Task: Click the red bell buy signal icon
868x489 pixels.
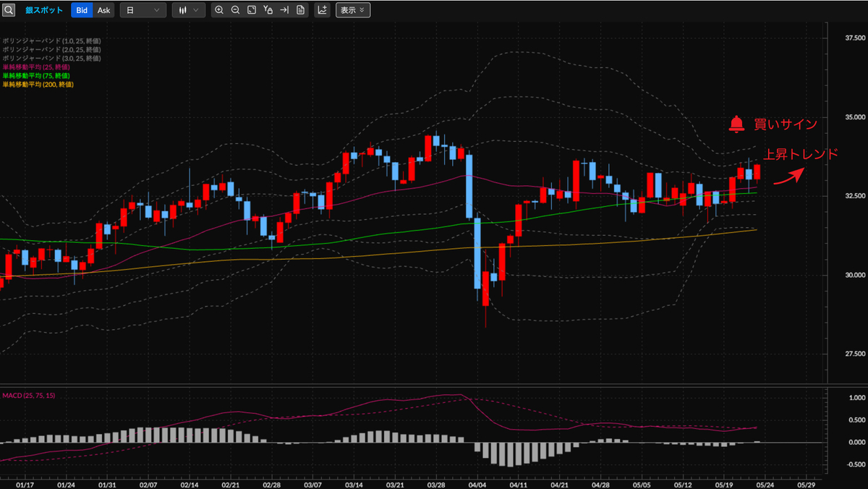Action: click(736, 123)
